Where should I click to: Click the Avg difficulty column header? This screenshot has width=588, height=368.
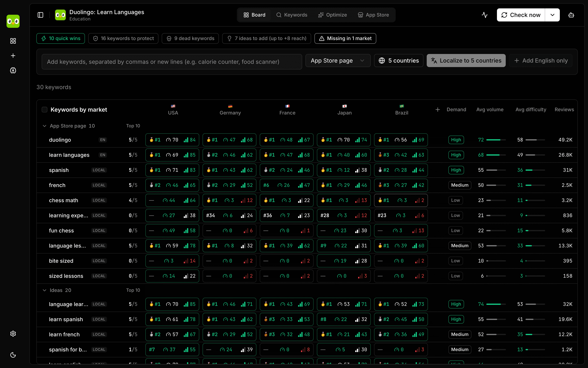point(531,110)
